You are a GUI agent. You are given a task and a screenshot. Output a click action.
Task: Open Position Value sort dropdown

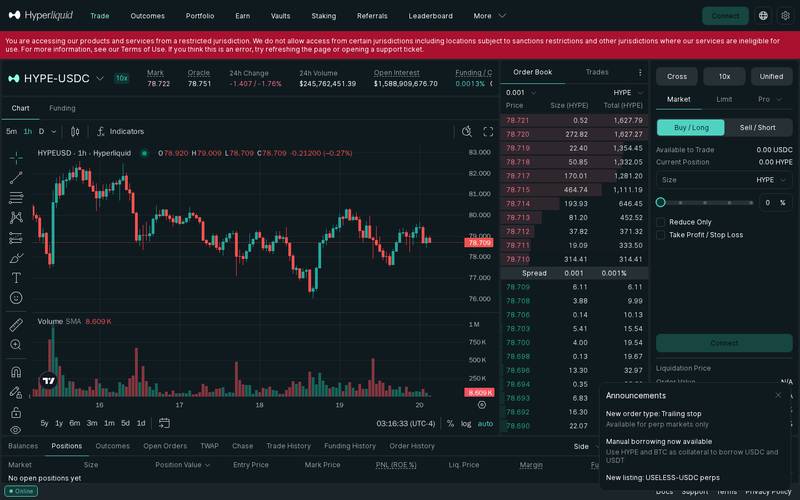(x=183, y=465)
